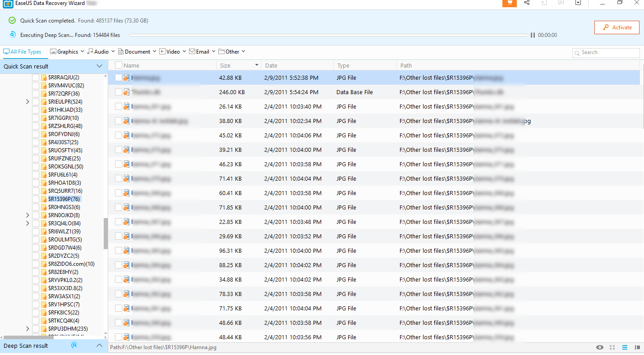The image size is (644, 355).
Task: Sort by the Size column header
Action: [x=239, y=65]
